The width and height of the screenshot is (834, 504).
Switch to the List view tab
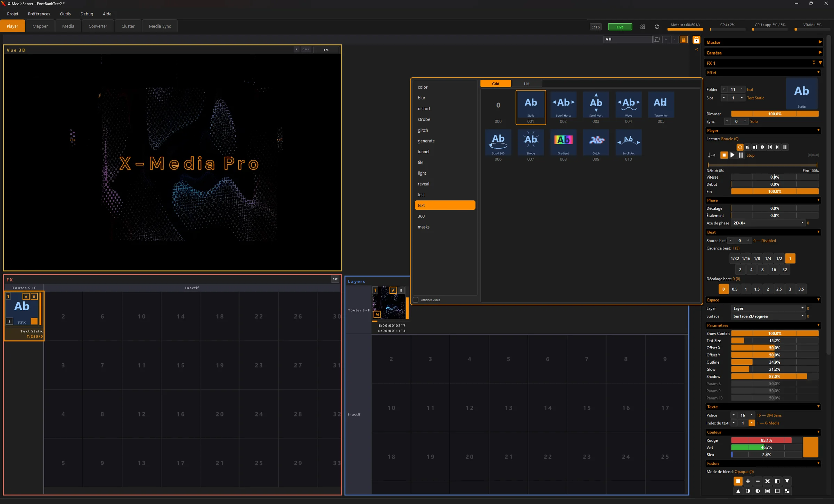pyautogui.click(x=526, y=84)
